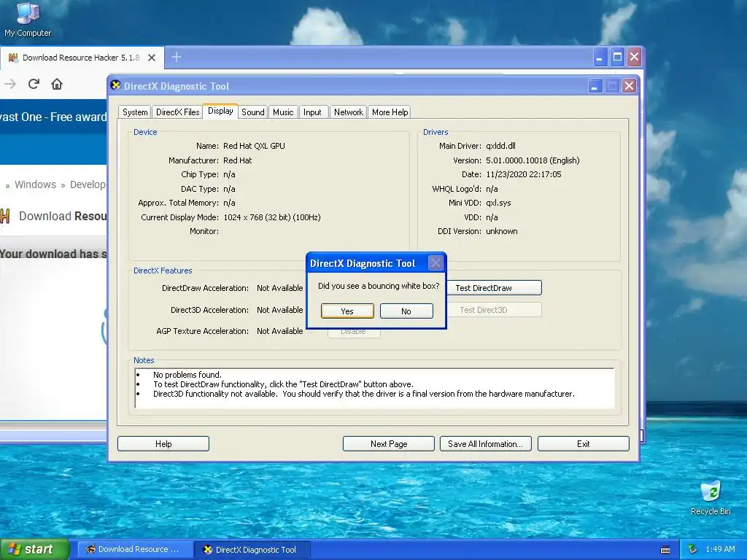The image size is (747, 560).
Task: Click the Test Direct3D button
Action: [494, 309]
